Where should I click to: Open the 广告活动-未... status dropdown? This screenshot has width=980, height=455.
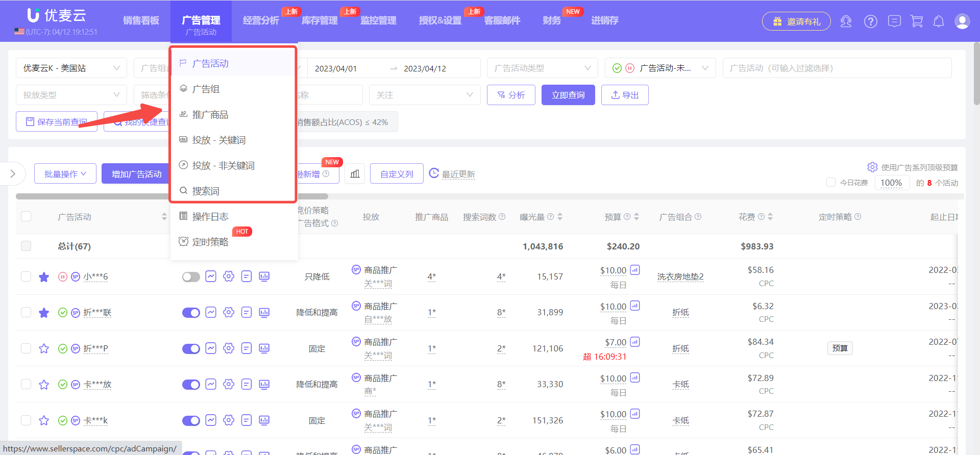[660, 68]
